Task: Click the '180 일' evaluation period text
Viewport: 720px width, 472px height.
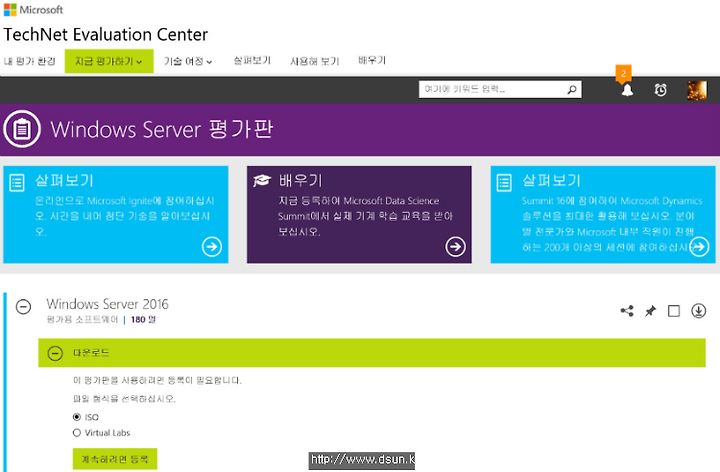Action: click(143, 320)
